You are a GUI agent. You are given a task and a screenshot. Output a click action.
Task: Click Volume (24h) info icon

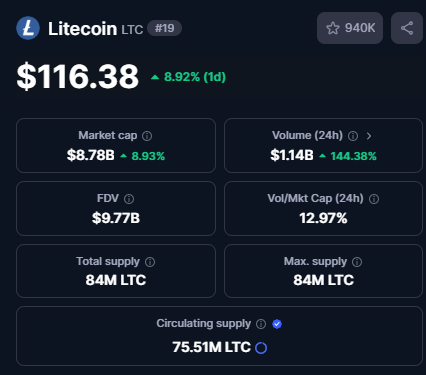(353, 136)
